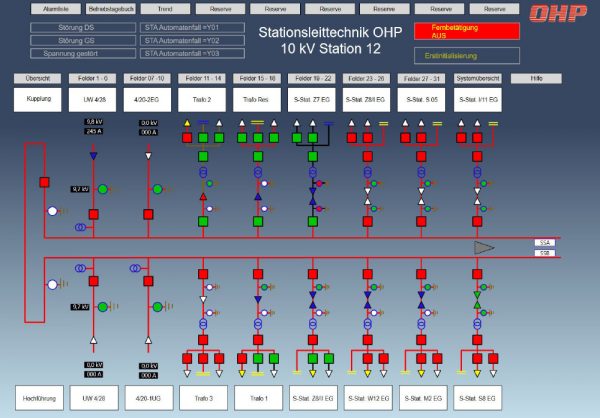Image resolution: width=600 pixels, height=418 pixels.
Task: Click the white circle symbol on the coupling line
Action: click(x=52, y=212)
